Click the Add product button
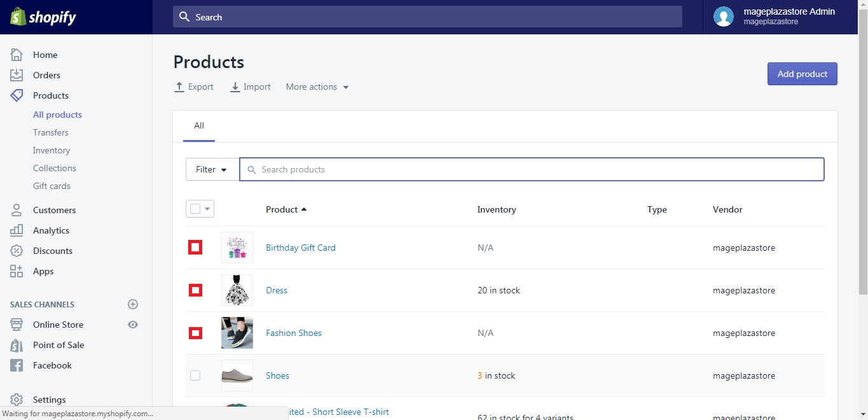The width and height of the screenshot is (868, 420). coord(803,74)
